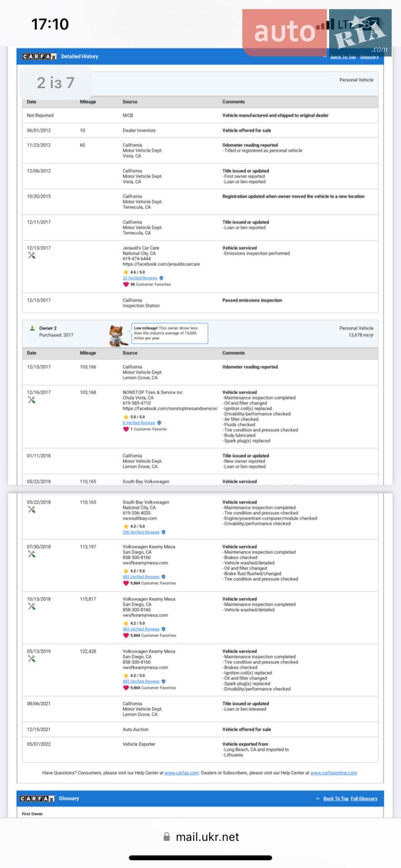The image size is (401, 868).
Task: Open the 296 Verified Reviews link
Action: (x=141, y=532)
